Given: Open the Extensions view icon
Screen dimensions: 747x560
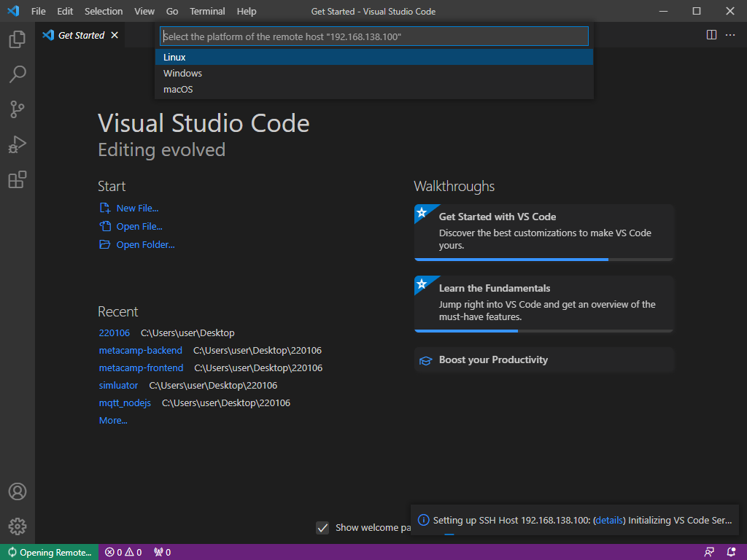Looking at the screenshot, I should (x=18, y=179).
